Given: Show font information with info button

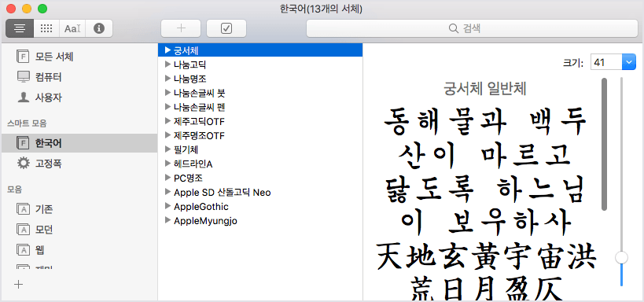Looking at the screenshot, I should pos(99,28).
